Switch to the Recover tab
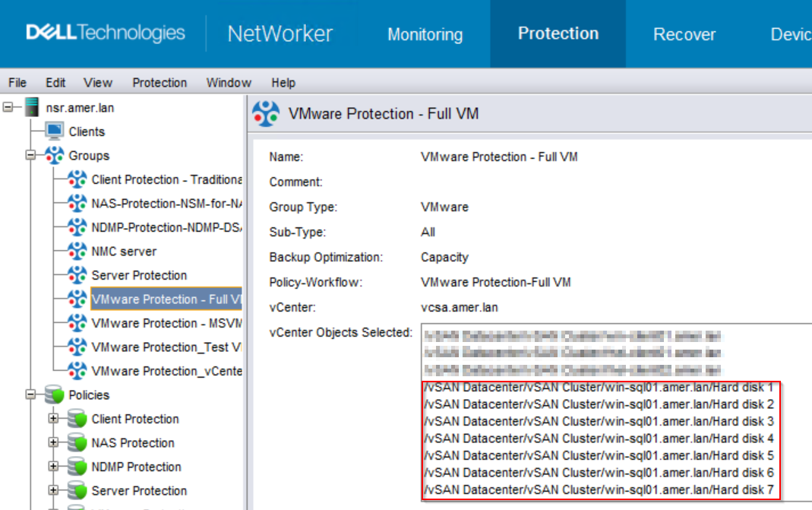The height and width of the screenshot is (510, 812). pyautogui.click(x=684, y=34)
